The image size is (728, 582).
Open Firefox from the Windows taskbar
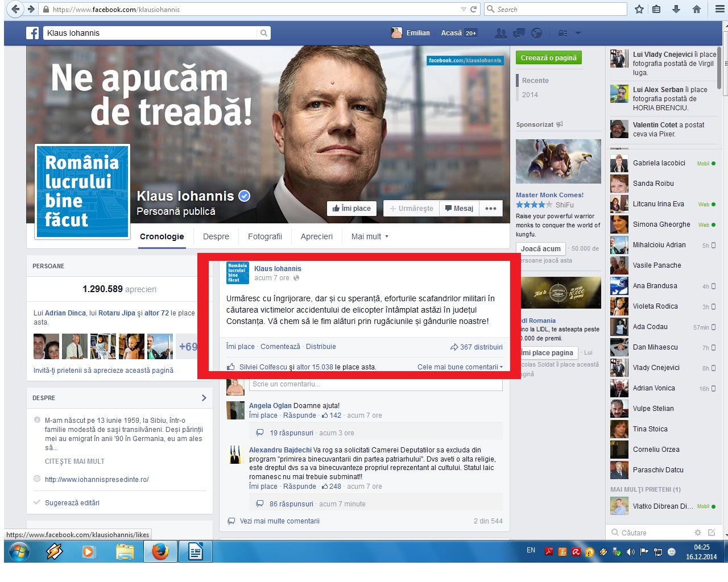(x=160, y=551)
